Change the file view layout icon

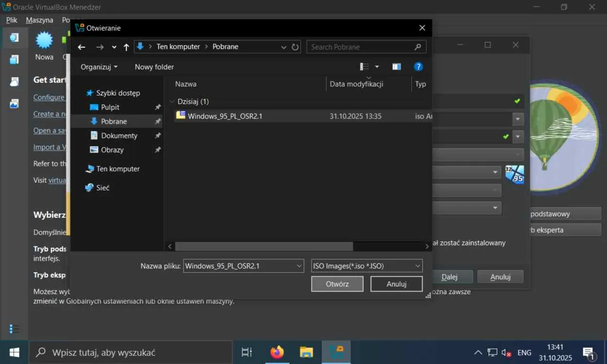click(x=364, y=67)
